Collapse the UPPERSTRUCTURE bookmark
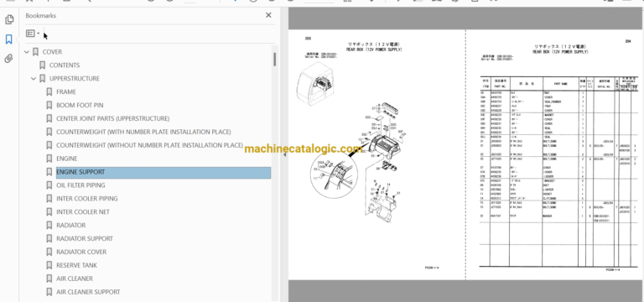This screenshot has height=302, width=644. pyautogui.click(x=34, y=79)
